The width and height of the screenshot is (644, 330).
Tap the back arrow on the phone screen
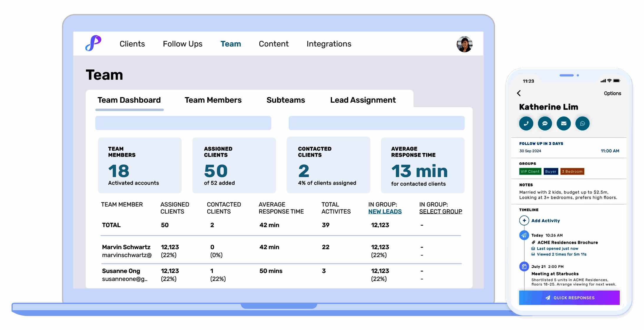point(519,93)
